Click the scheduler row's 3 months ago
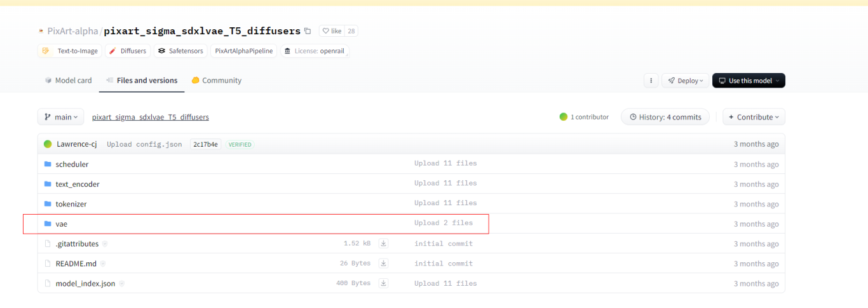868x308 pixels. [756, 164]
